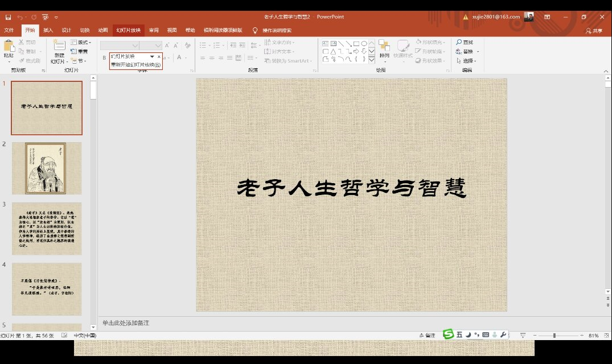Click the Sogou input method S icon
Screen dimensions: 612x364
449,334
